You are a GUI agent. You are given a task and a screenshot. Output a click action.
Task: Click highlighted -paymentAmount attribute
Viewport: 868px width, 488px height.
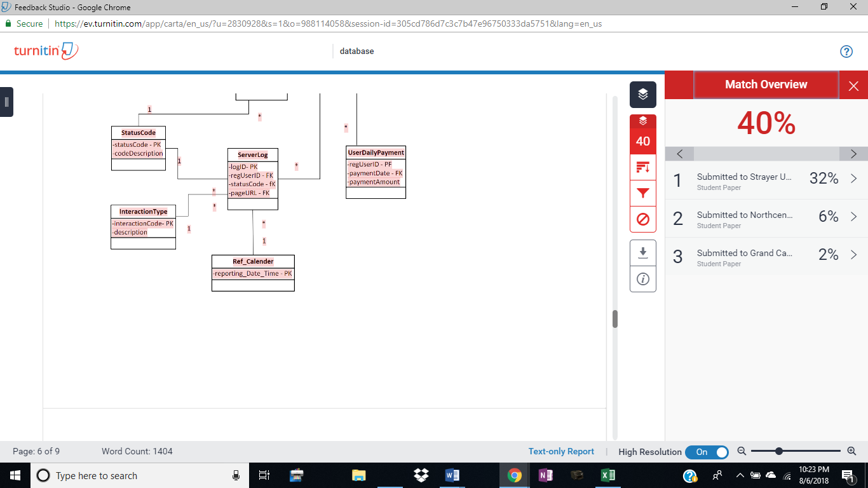374,182
